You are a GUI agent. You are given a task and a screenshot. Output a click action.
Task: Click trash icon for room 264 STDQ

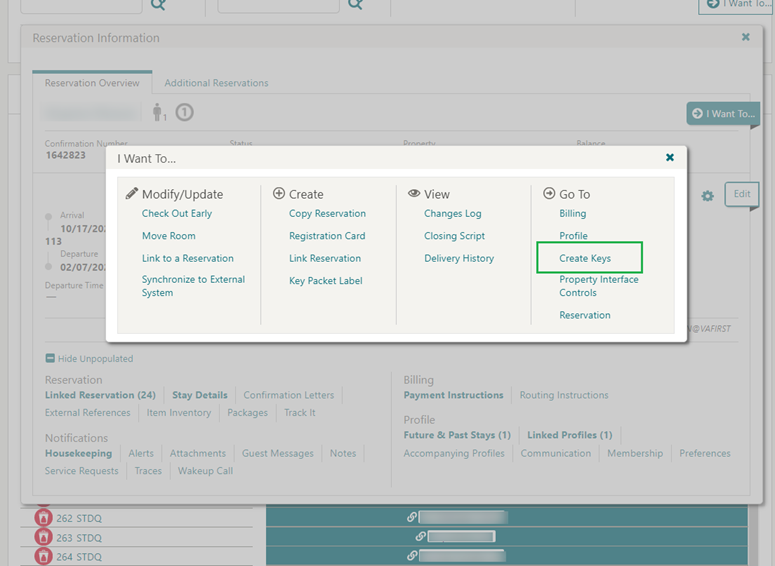(43, 556)
